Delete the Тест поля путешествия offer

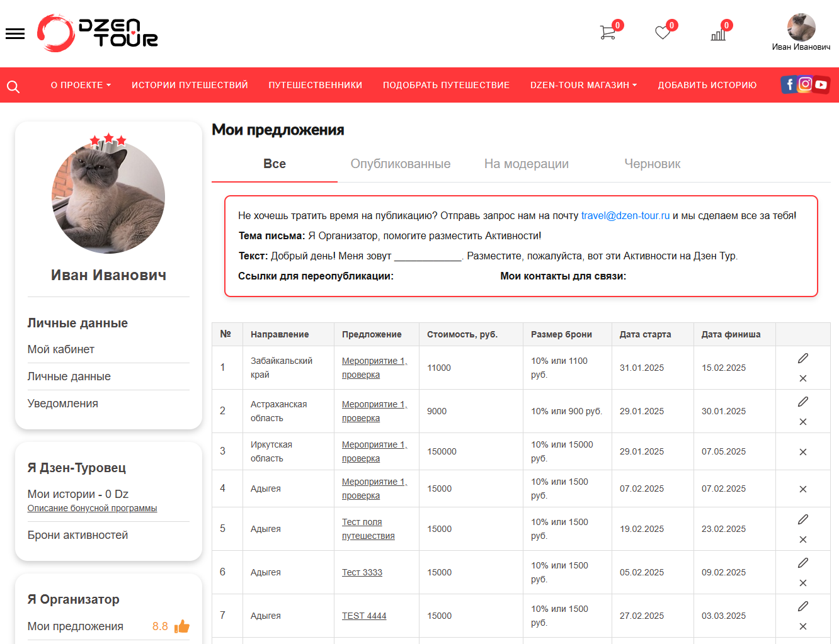click(x=803, y=539)
